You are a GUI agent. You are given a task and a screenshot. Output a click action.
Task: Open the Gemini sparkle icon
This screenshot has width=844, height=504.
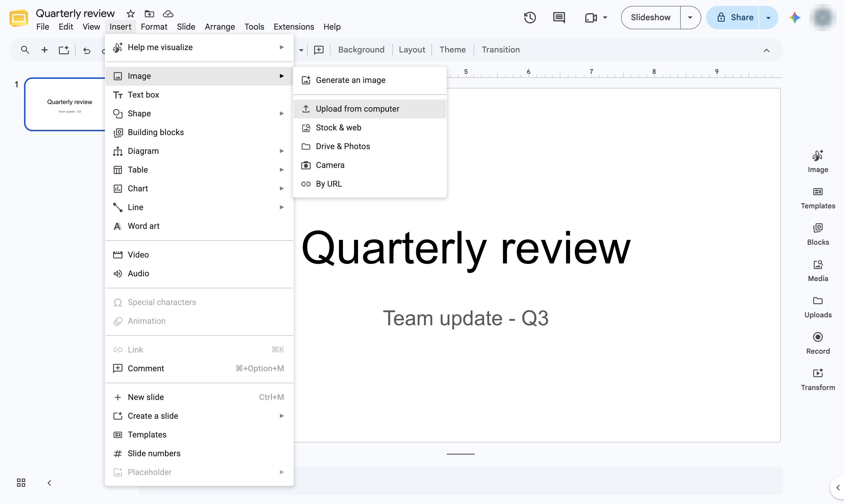click(794, 17)
